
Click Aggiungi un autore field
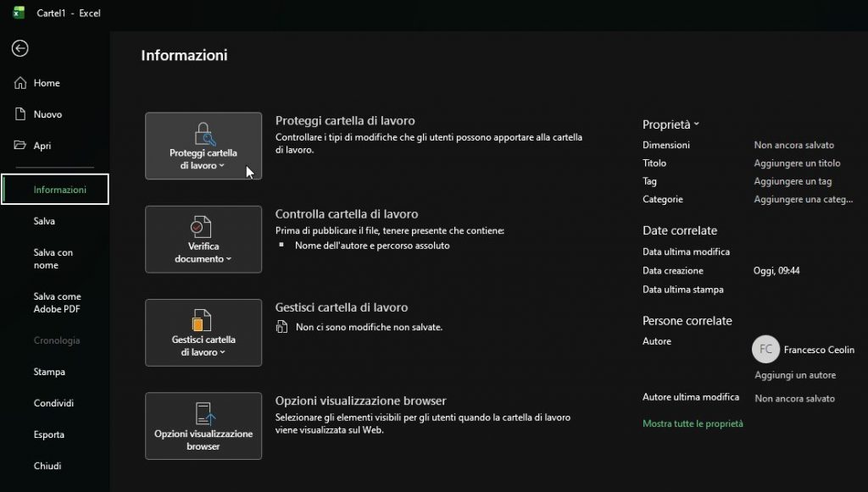click(x=795, y=375)
